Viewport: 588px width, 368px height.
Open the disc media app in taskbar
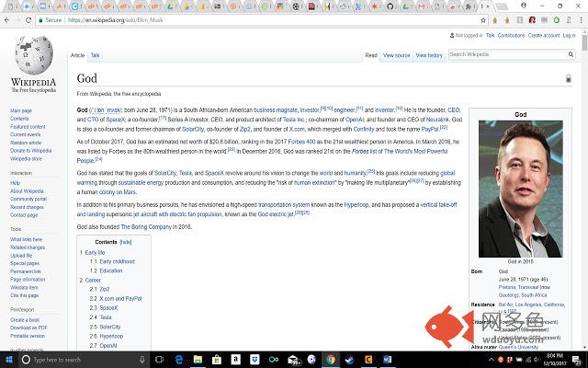pos(311,360)
